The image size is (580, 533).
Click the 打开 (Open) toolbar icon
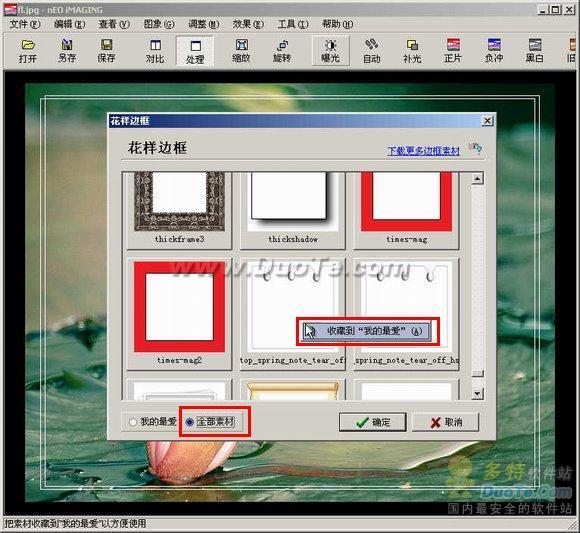28,51
